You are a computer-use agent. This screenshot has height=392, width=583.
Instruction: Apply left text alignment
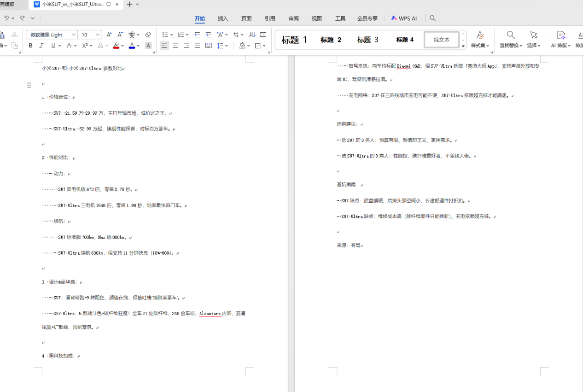164,46
